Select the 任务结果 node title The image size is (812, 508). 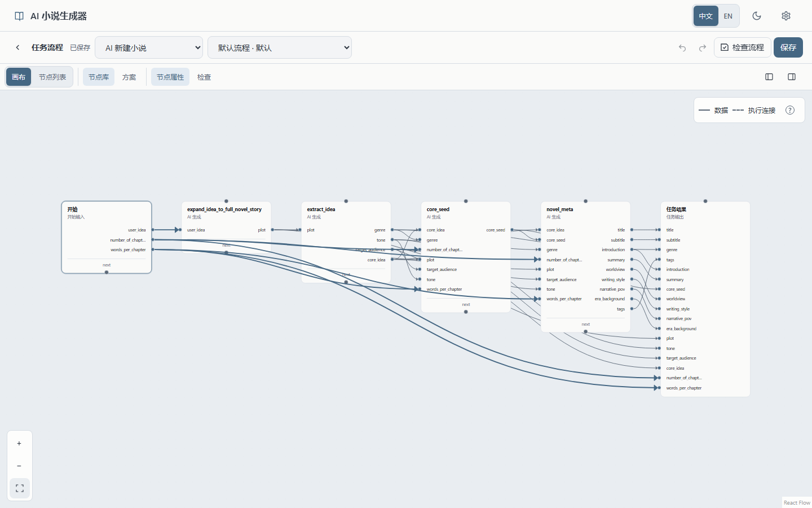coord(676,209)
